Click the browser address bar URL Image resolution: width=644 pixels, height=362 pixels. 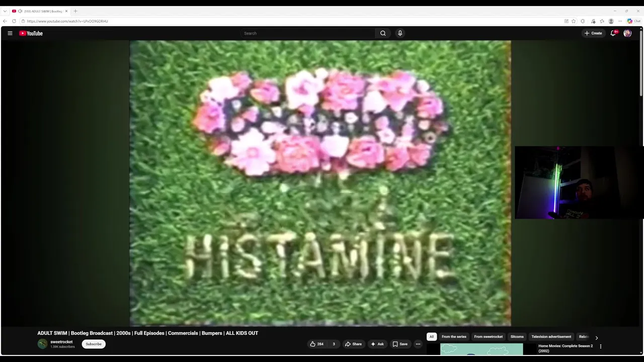pos(67,21)
